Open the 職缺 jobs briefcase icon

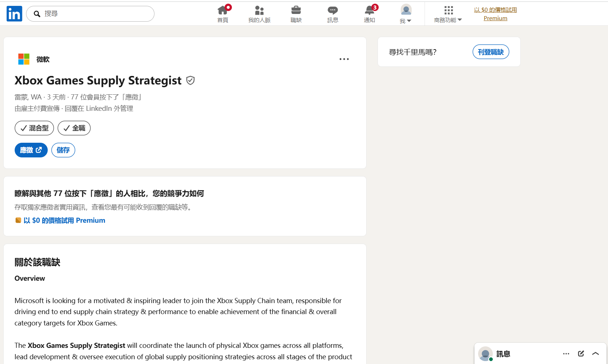[x=296, y=14]
